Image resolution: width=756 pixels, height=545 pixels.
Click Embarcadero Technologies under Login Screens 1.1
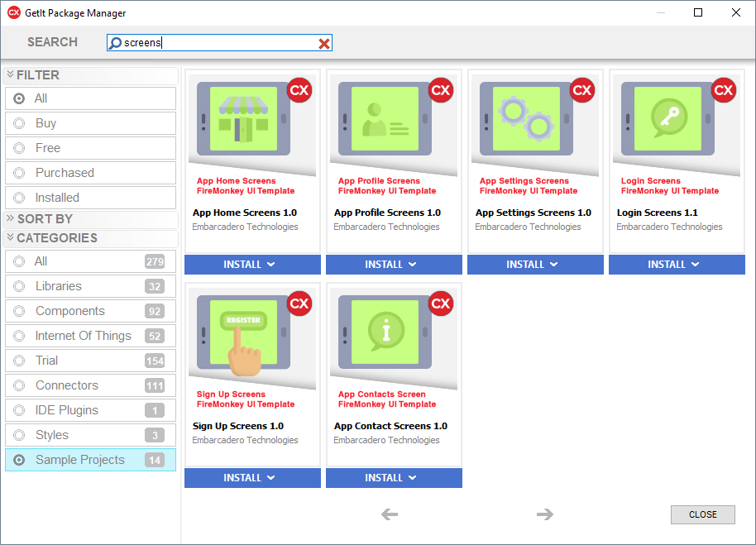pyautogui.click(x=669, y=227)
